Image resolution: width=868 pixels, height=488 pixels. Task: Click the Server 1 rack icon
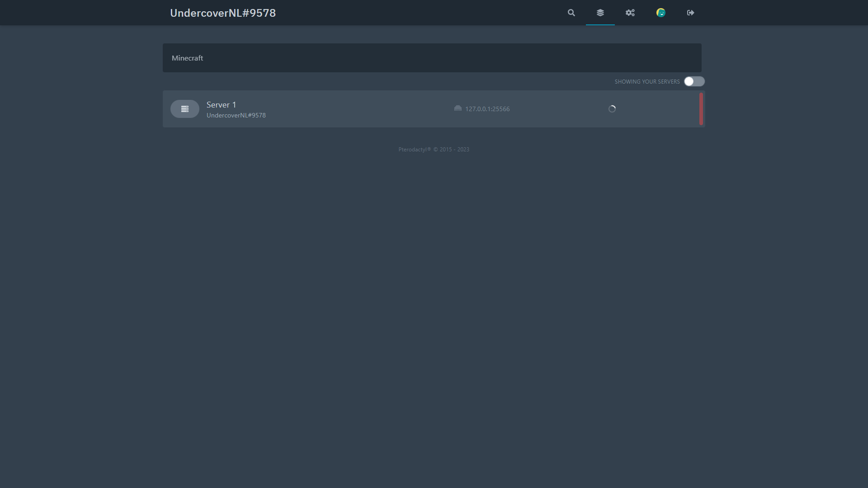184,109
